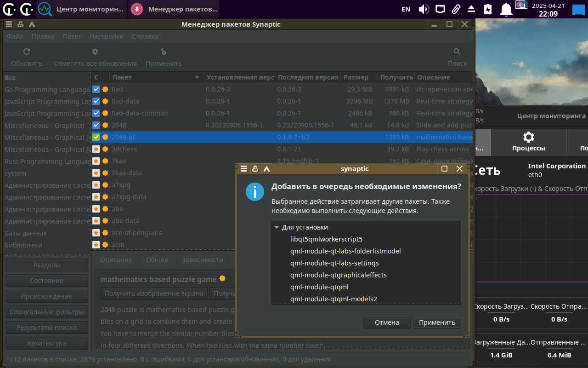588x368 pixels.
Task: Select 'qml-module-qtgraphicaleffects' in the install list
Action: (338, 275)
